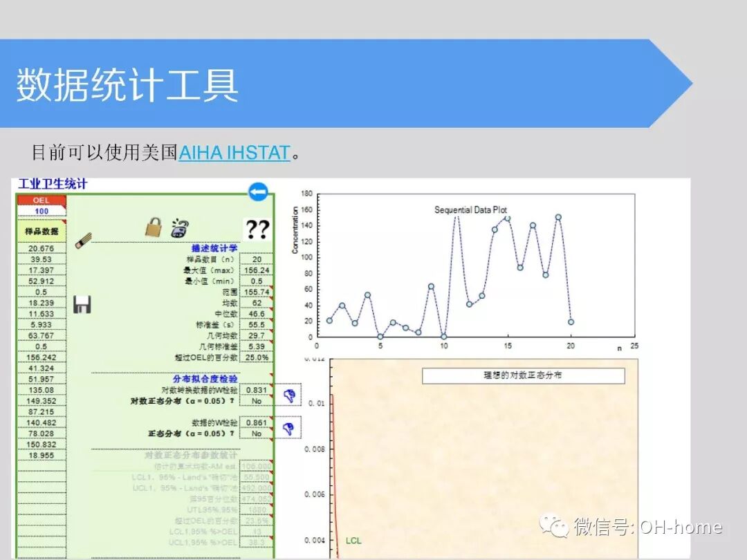Select sample data cell 78.028
This screenshot has width=747, height=560.
[41, 433]
